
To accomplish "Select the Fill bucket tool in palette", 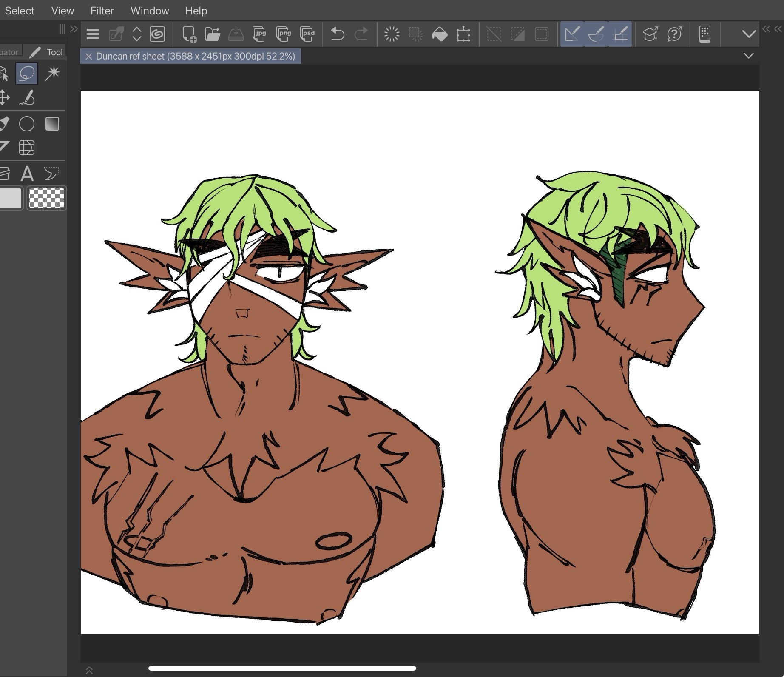I will click(x=4, y=124).
